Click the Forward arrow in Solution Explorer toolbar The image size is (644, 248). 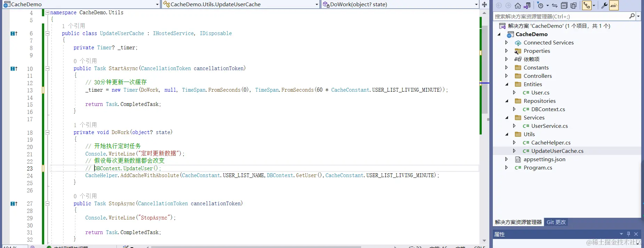pyautogui.click(x=508, y=5)
